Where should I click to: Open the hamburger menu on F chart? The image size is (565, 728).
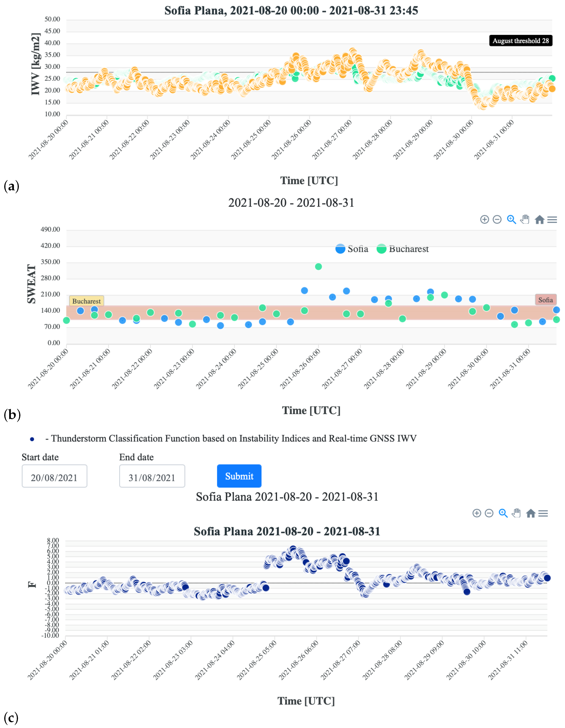[x=543, y=513]
